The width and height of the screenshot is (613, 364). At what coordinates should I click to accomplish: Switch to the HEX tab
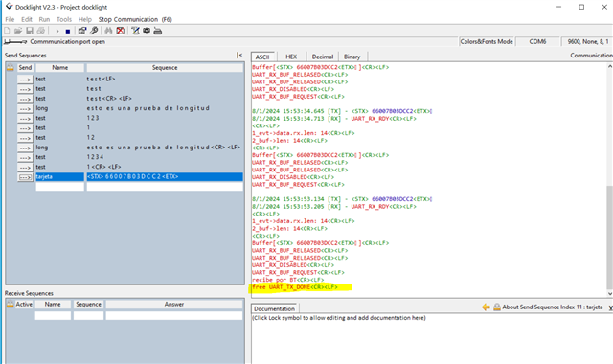(291, 57)
